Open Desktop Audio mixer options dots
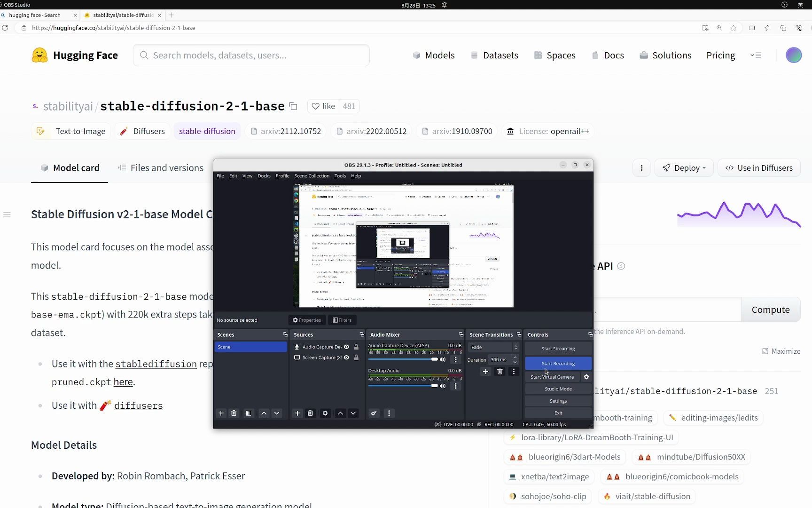 coord(455,386)
